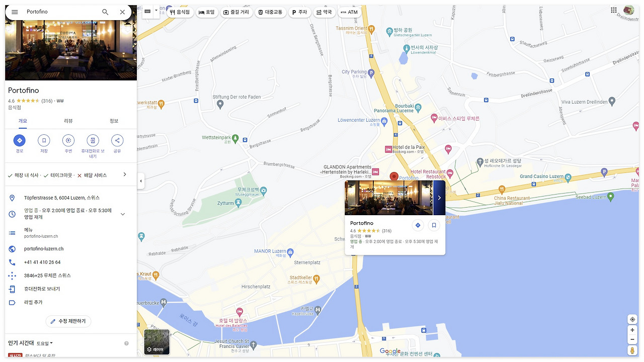
Task: Select the Grand Casino Luzern pin
Action: pyautogui.click(x=568, y=176)
